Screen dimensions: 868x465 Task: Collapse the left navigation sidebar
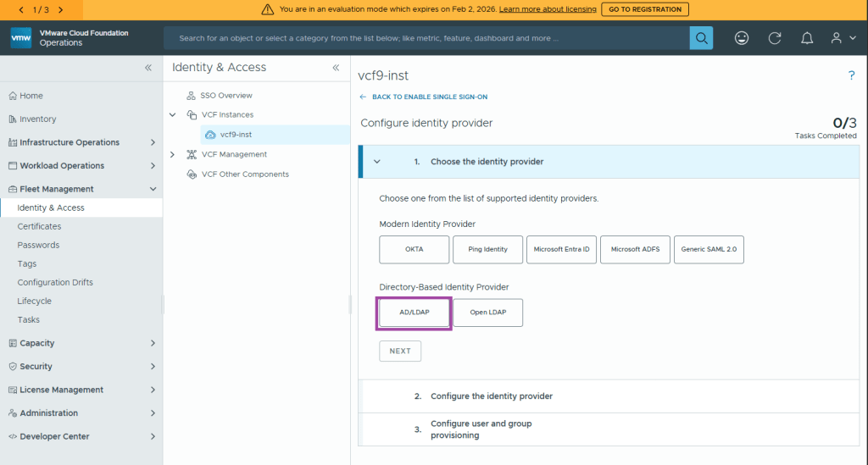pyautogui.click(x=147, y=68)
